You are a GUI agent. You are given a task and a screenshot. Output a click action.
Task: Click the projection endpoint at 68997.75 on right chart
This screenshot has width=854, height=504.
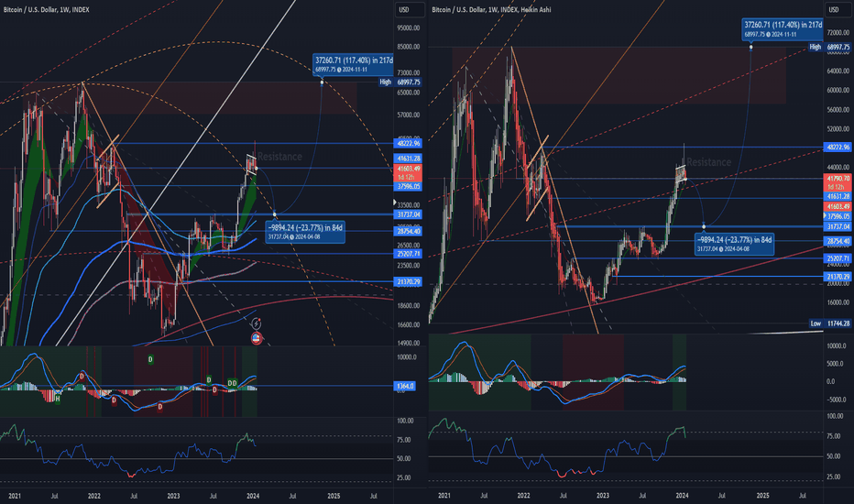coord(751,48)
